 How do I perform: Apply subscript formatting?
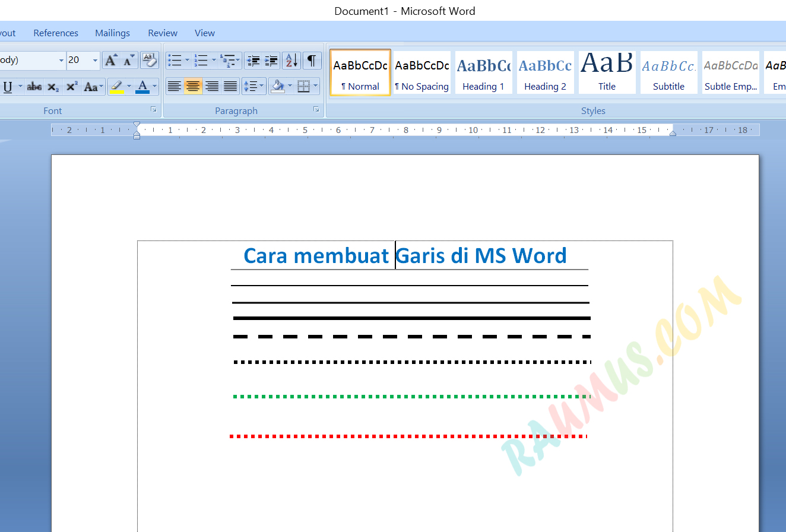point(53,87)
